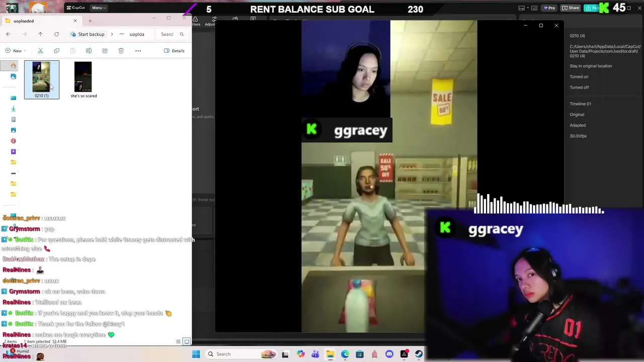Open the New item dropdown in Explorer
The height and width of the screenshot is (362, 644).
pyautogui.click(x=15, y=51)
